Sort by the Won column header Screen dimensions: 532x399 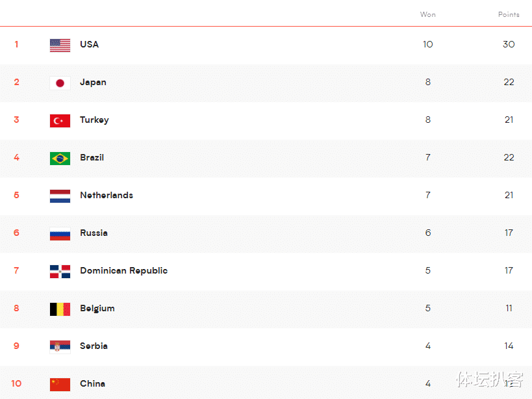tap(427, 14)
